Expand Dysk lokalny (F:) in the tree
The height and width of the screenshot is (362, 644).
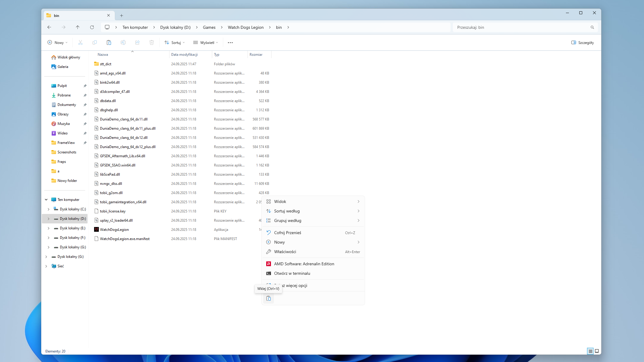point(49,238)
